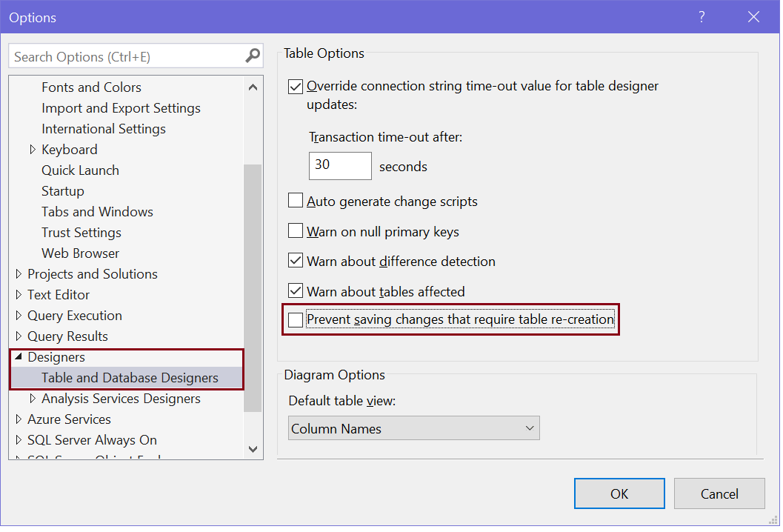Collapse the Designers tree node
Screen dimensions: 783x532
(x=19, y=357)
